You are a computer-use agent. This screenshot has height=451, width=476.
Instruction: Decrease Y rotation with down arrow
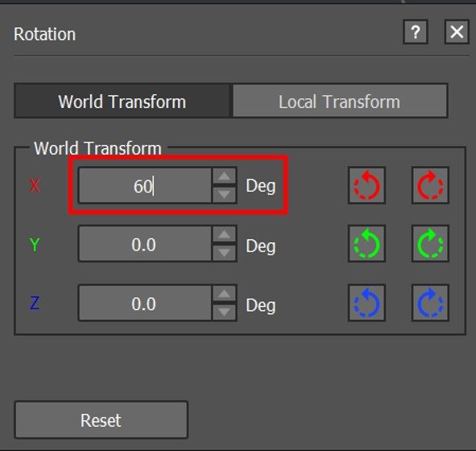pyautogui.click(x=225, y=253)
